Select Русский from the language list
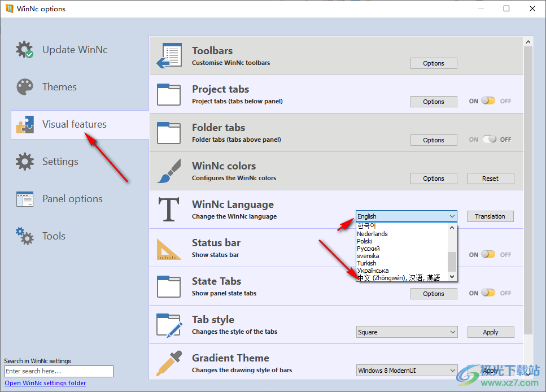 click(402, 249)
